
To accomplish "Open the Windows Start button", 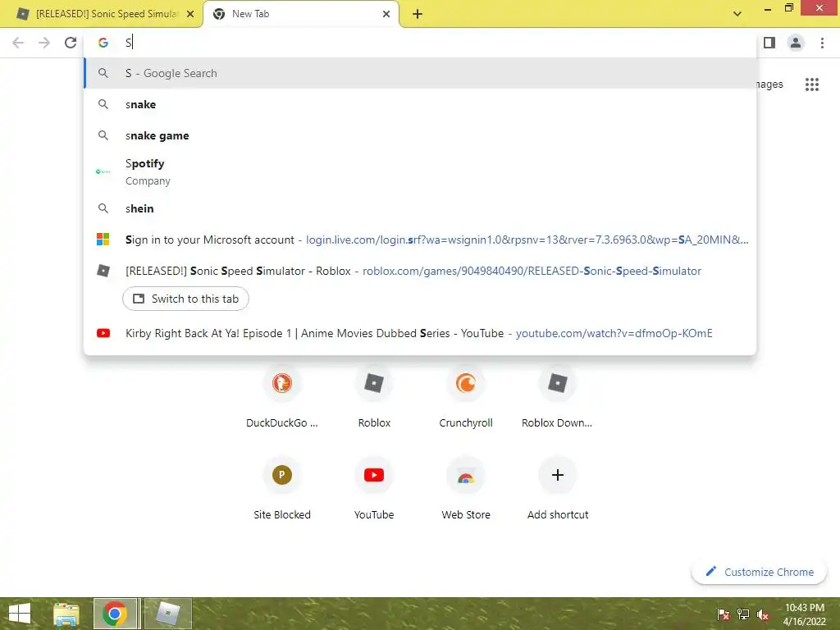I will (x=20, y=614).
